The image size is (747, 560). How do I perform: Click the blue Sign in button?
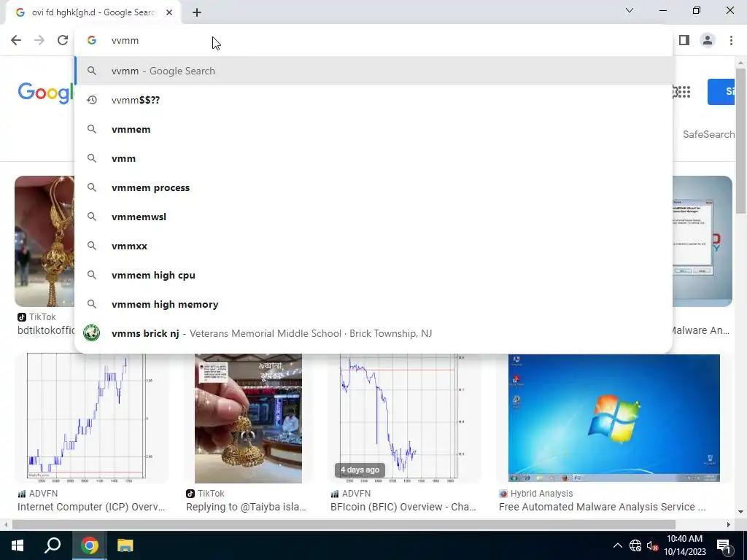pos(721,91)
